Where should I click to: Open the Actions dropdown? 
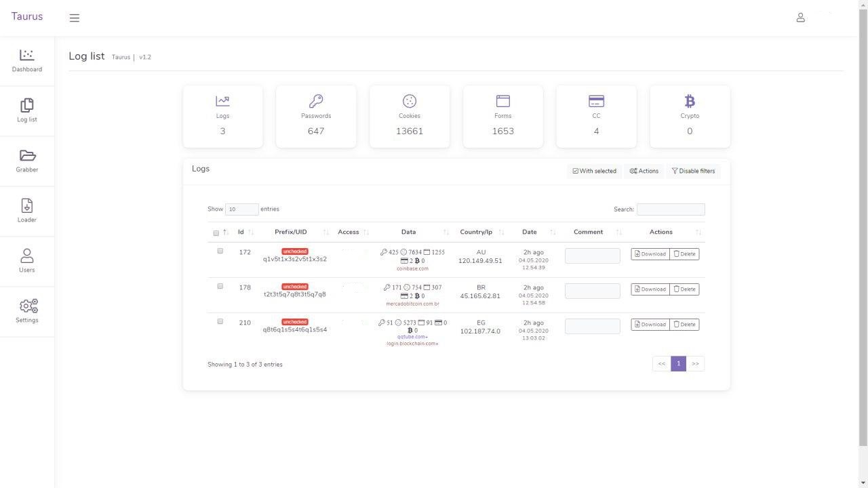(644, 171)
